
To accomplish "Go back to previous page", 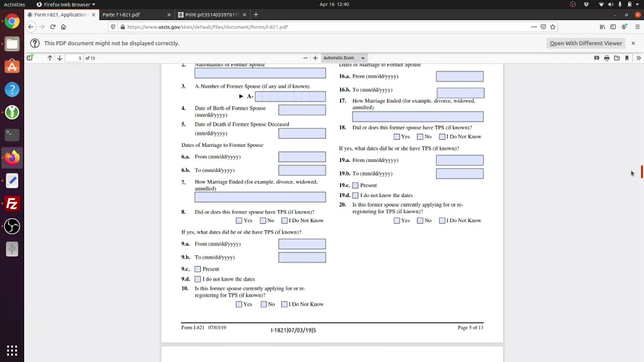I will pyautogui.click(x=31, y=27).
